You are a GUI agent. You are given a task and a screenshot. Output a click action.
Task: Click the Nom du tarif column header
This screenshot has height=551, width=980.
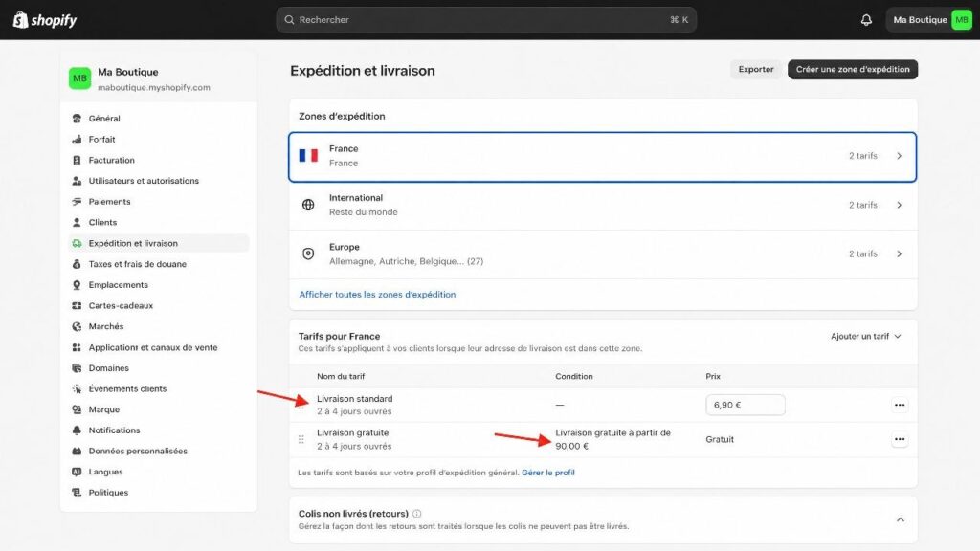(341, 376)
